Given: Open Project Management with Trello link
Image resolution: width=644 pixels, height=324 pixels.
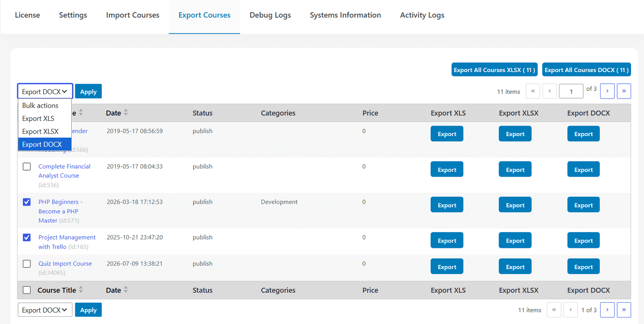Looking at the screenshot, I should click(67, 242).
